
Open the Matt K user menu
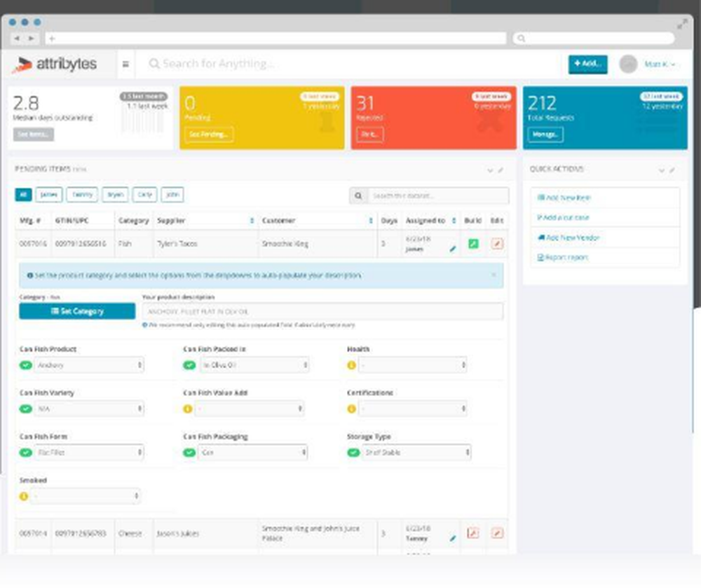tap(658, 63)
